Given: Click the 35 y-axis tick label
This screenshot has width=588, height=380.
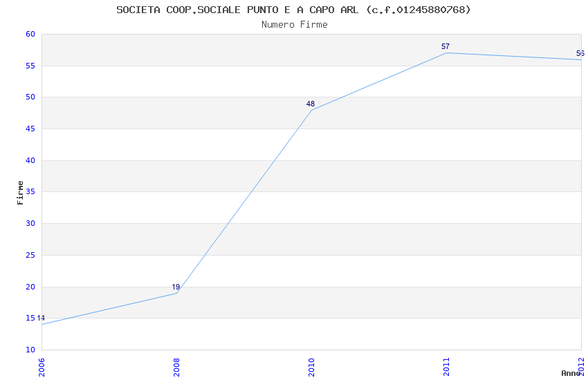Looking at the screenshot, I should pyautogui.click(x=30, y=192).
